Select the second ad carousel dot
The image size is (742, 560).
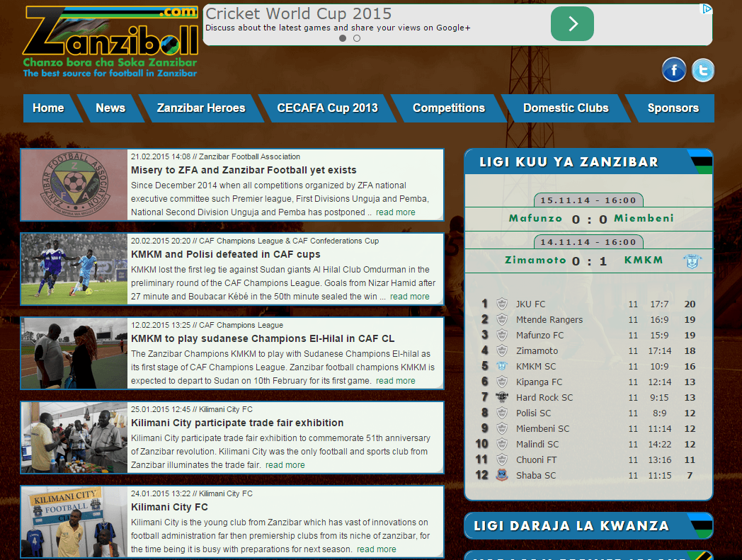click(357, 38)
